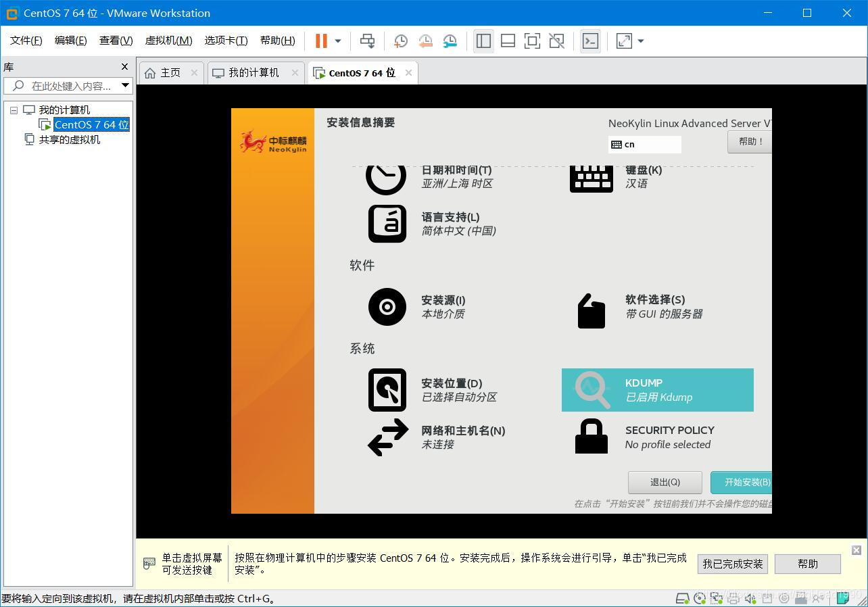Open the power options dropdown beside pause
The height and width of the screenshot is (607, 868).
338,41
